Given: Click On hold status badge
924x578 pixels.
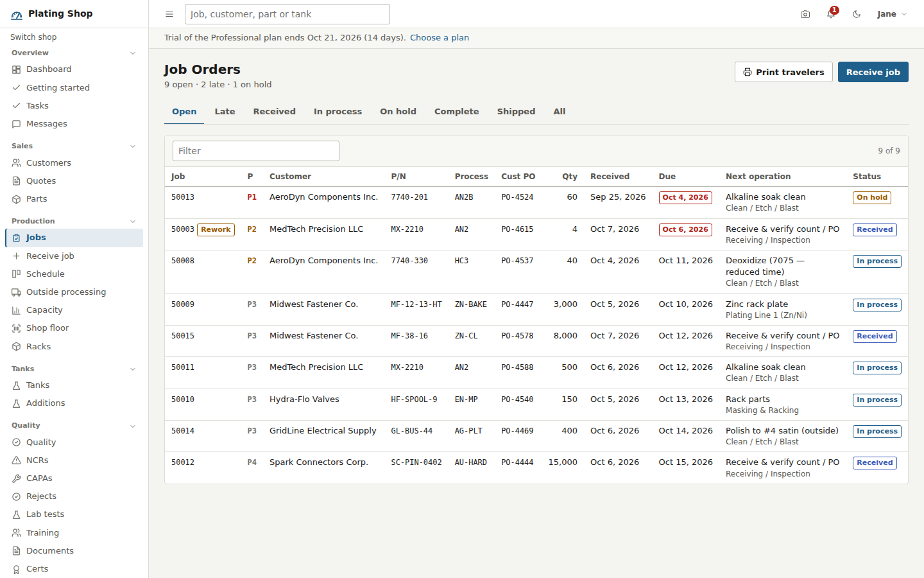Looking at the screenshot, I should (x=871, y=198).
